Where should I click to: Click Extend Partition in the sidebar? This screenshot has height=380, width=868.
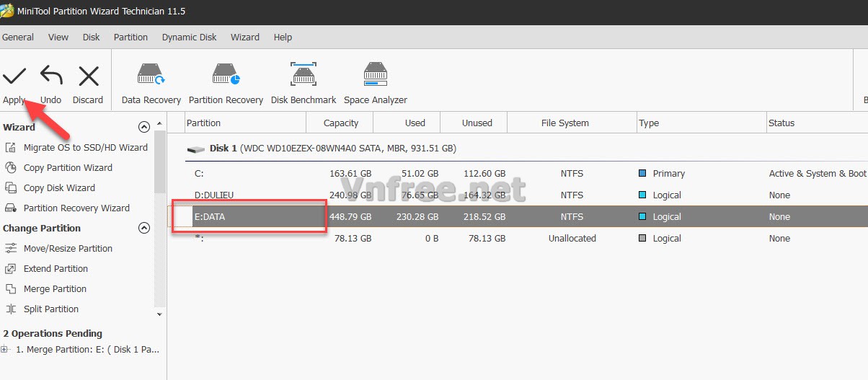click(x=56, y=269)
